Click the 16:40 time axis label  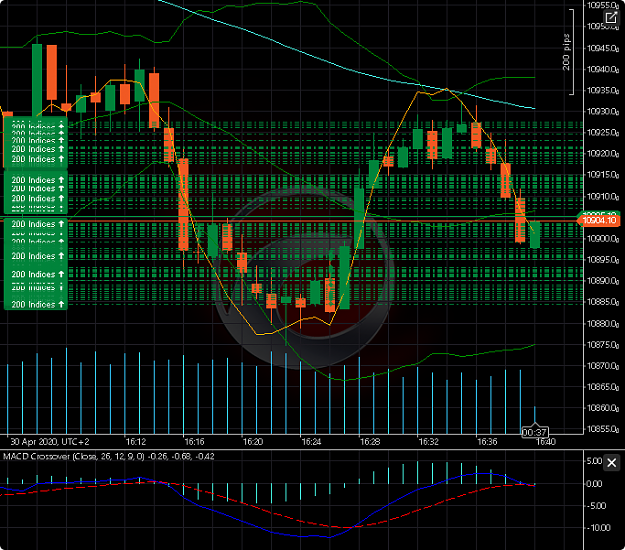click(x=546, y=442)
